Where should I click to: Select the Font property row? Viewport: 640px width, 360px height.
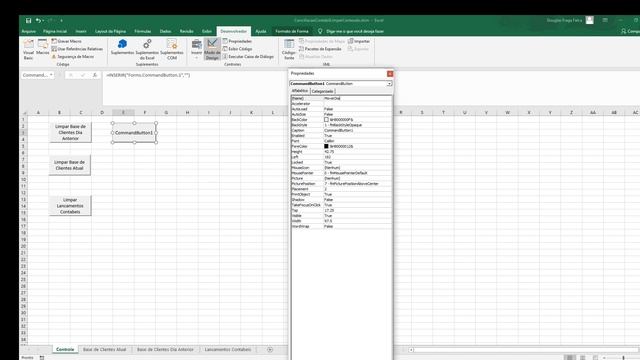341,141
